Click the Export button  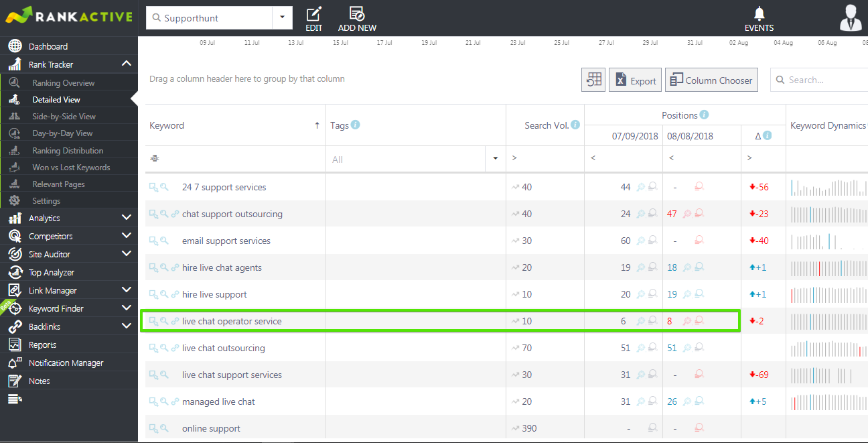(x=636, y=80)
